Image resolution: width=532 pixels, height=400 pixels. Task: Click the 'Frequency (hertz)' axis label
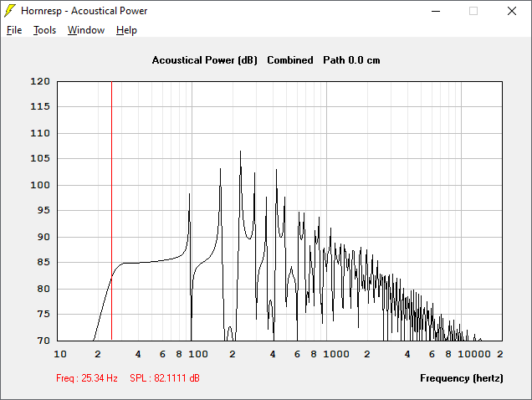(x=462, y=378)
